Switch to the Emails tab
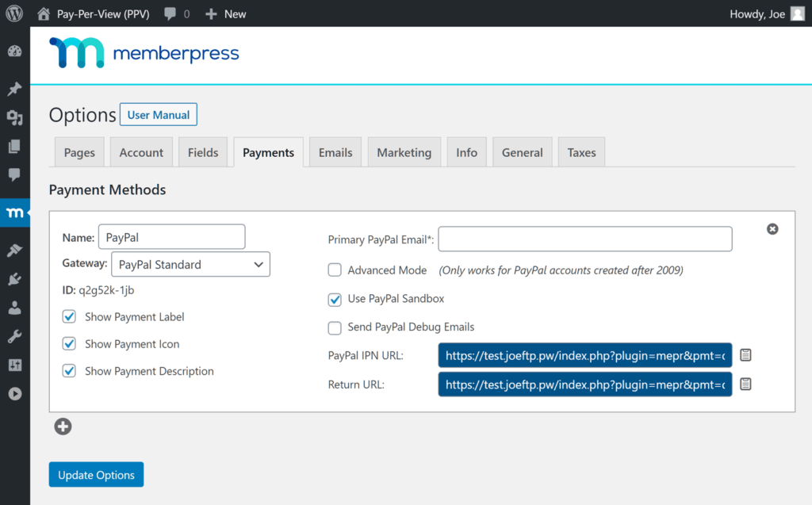Viewport: 812px width, 505px height. [335, 151]
